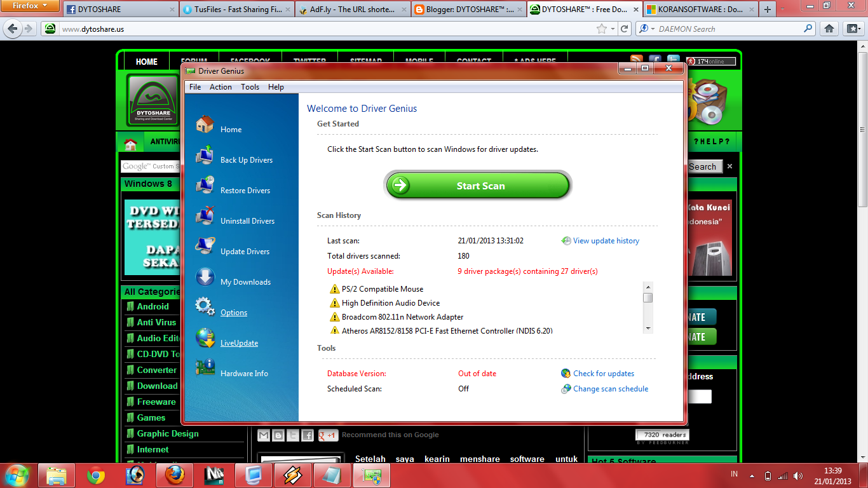Click warning icon beside Broadcom 802.11n adapter
Screen dimensions: 868x488
pos(335,317)
